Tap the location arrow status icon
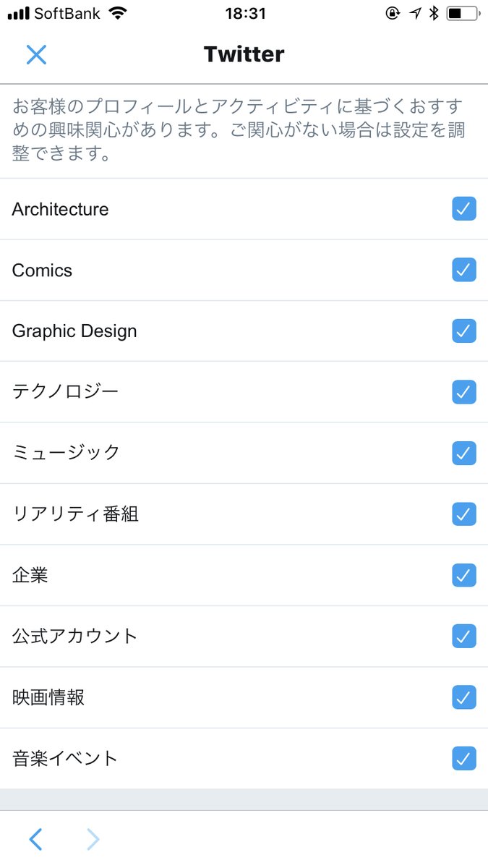The height and width of the screenshot is (868, 488). point(415,14)
